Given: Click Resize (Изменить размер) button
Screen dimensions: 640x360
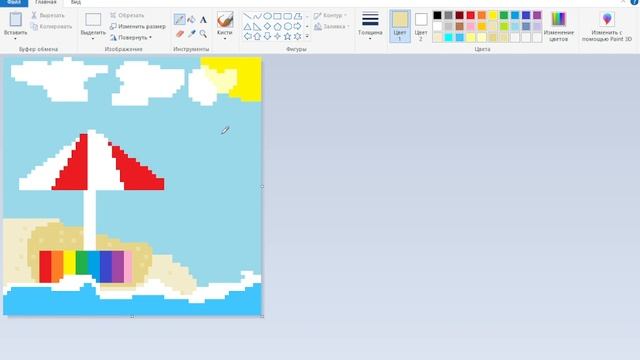Looking at the screenshot, I should tap(138, 27).
